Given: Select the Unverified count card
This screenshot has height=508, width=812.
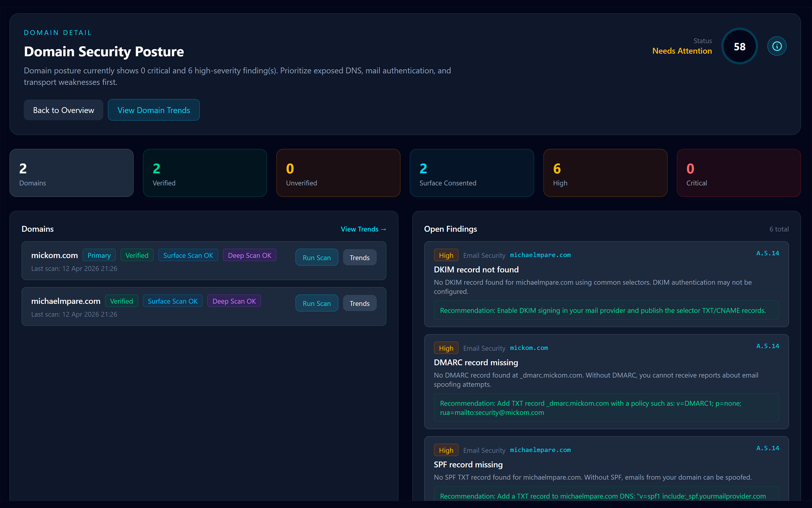Looking at the screenshot, I should click(338, 173).
